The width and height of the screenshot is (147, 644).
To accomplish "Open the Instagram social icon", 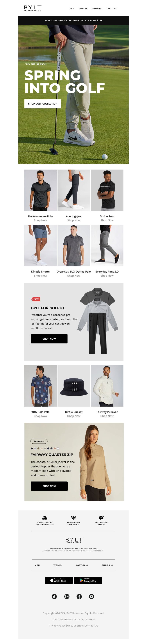I will pyautogui.click(x=67, y=597).
